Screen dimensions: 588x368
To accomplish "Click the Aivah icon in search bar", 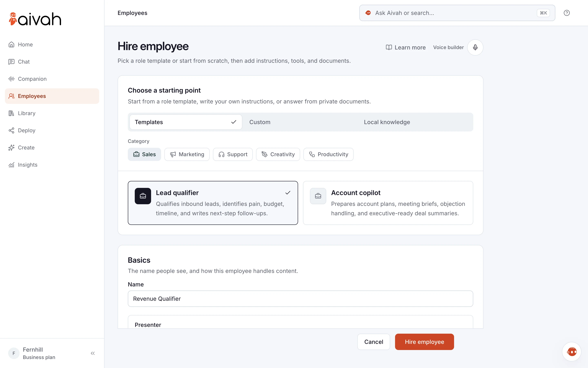I will (x=368, y=13).
